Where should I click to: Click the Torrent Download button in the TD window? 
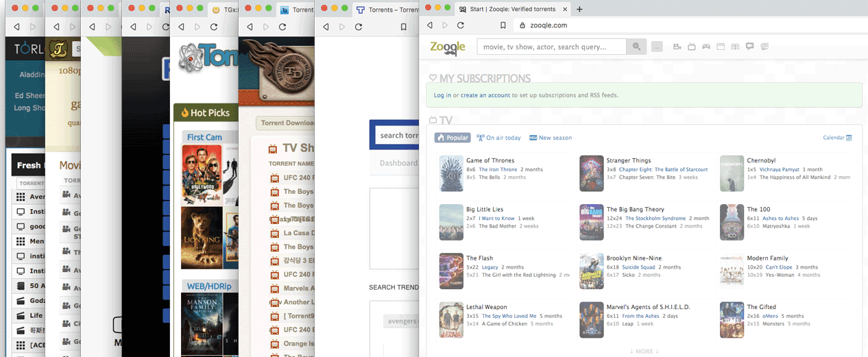coord(286,123)
